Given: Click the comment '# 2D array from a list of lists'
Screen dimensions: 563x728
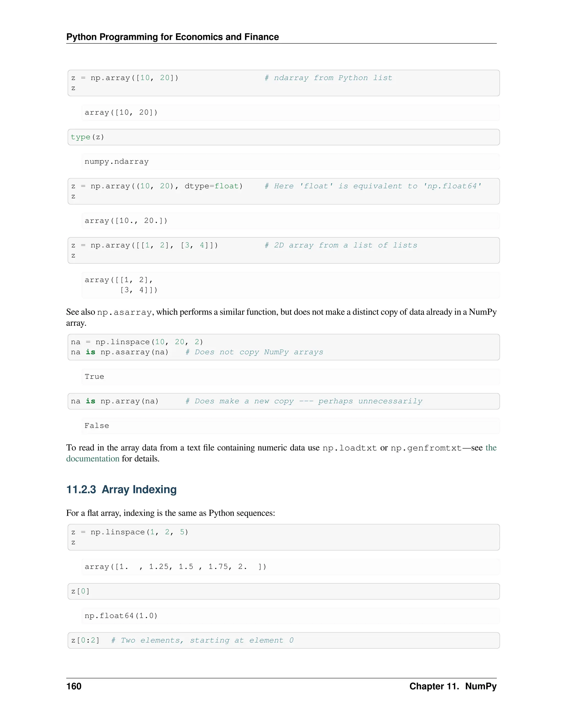Looking at the screenshot, I should 341,245.
